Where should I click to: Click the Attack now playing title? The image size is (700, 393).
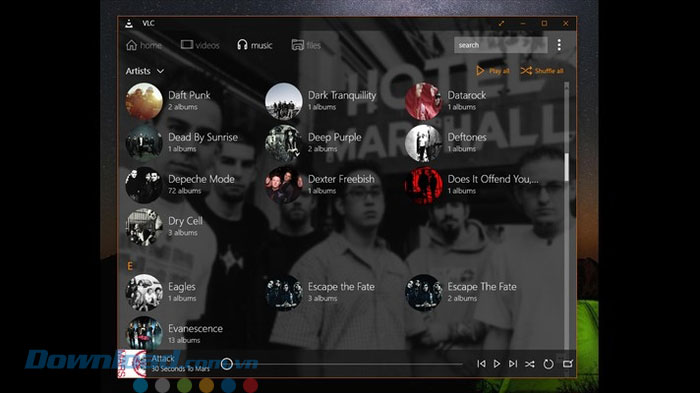(162, 359)
